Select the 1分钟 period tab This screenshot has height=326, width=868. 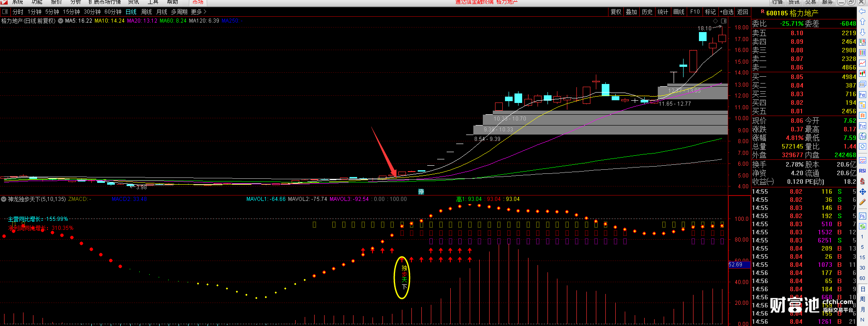pyautogui.click(x=34, y=12)
